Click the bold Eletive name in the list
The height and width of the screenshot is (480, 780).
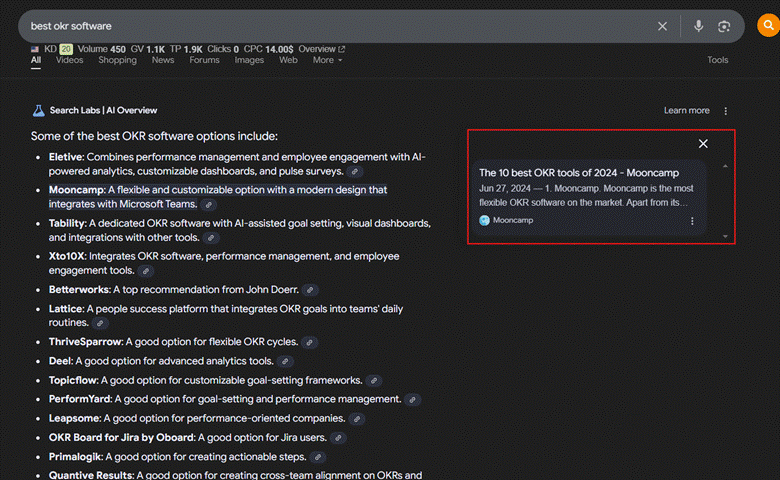66,157
